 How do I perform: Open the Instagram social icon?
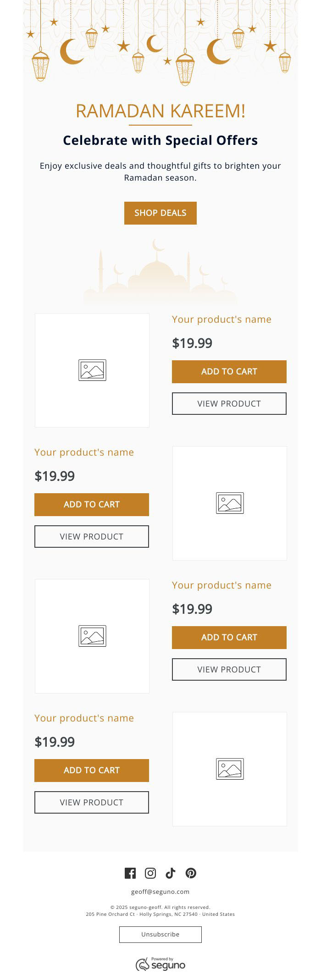(x=150, y=873)
